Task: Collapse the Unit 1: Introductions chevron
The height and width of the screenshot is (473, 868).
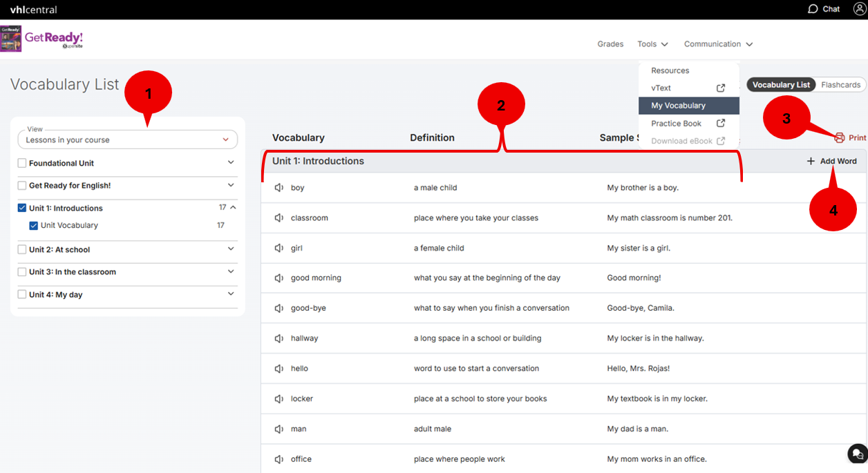Action: tap(233, 207)
